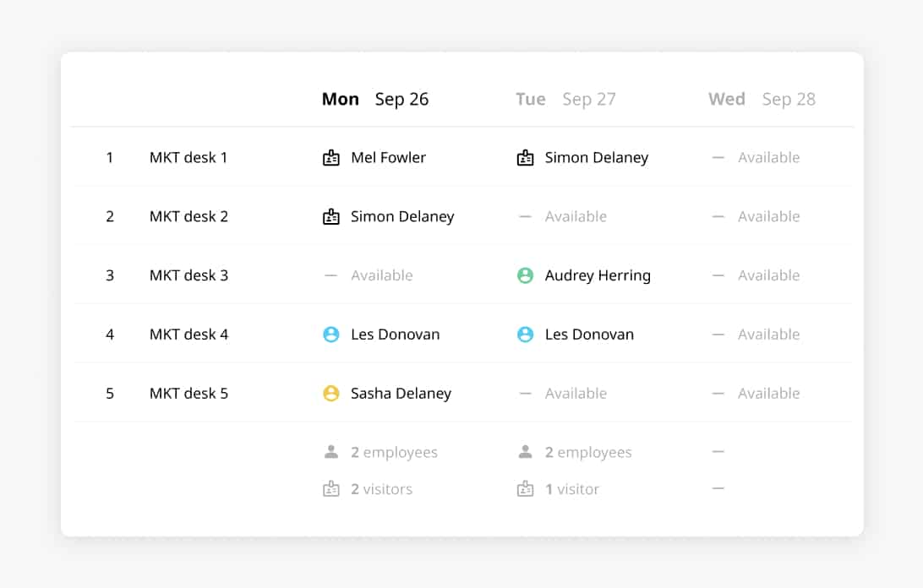
Task: Click visitor badge icon for MKT desk 2 Monday
Action: point(330,216)
